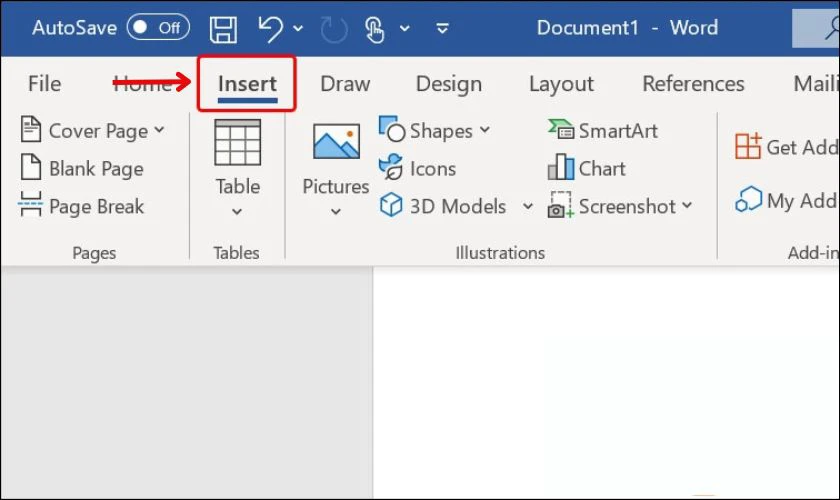Click the Cover Page label
Screen dimensions: 840x500
[99, 131]
